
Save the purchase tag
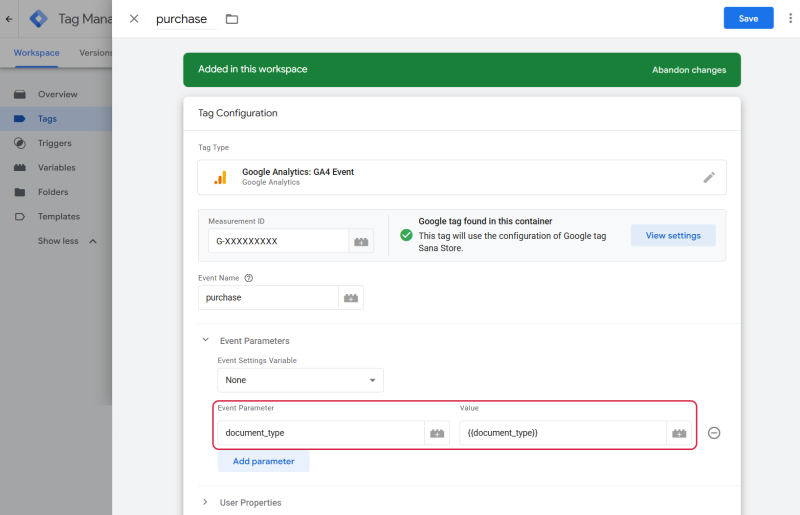tap(748, 18)
